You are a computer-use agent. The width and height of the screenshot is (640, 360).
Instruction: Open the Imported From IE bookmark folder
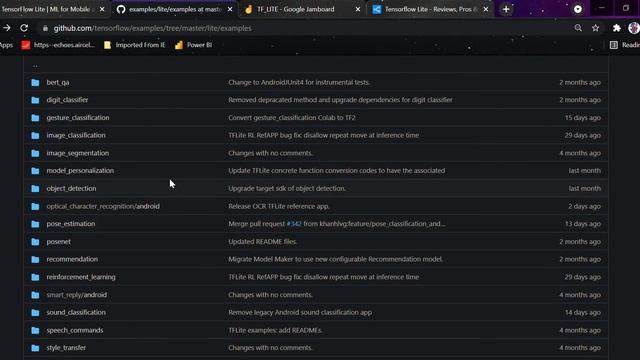point(135,45)
